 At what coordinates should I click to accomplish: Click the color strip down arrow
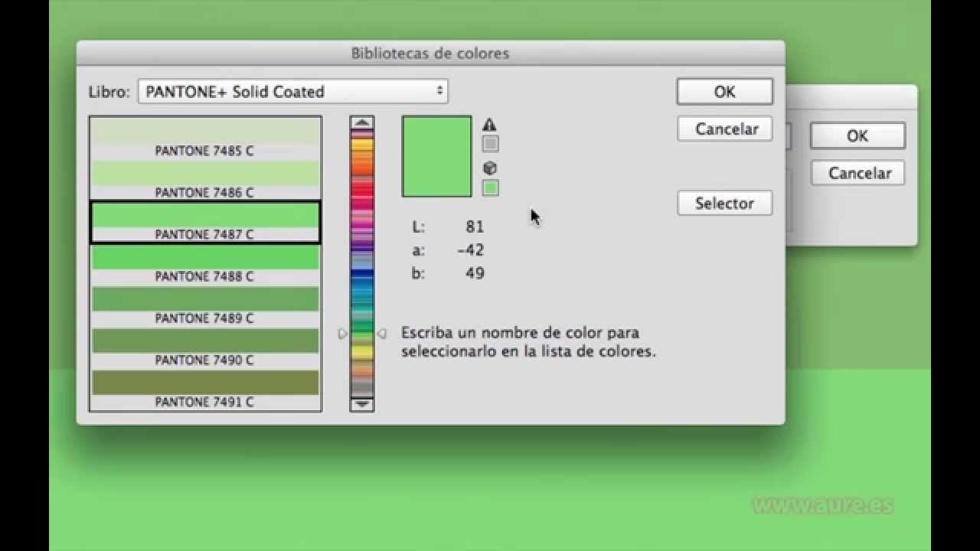(x=362, y=404)
